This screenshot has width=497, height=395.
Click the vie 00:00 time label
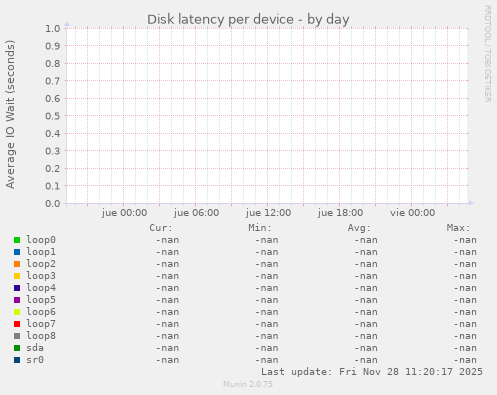413,213
